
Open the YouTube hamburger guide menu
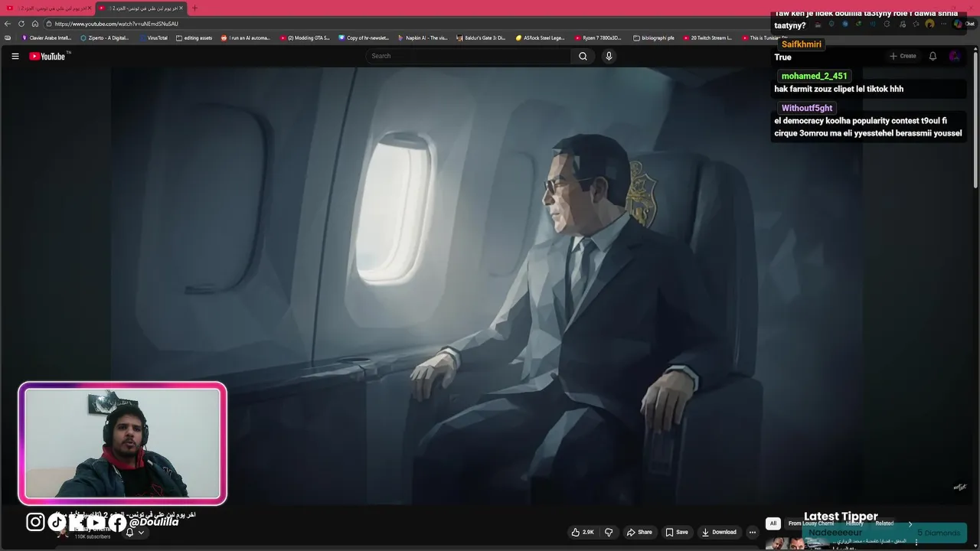pyautogui.click(x=15, y=56)
